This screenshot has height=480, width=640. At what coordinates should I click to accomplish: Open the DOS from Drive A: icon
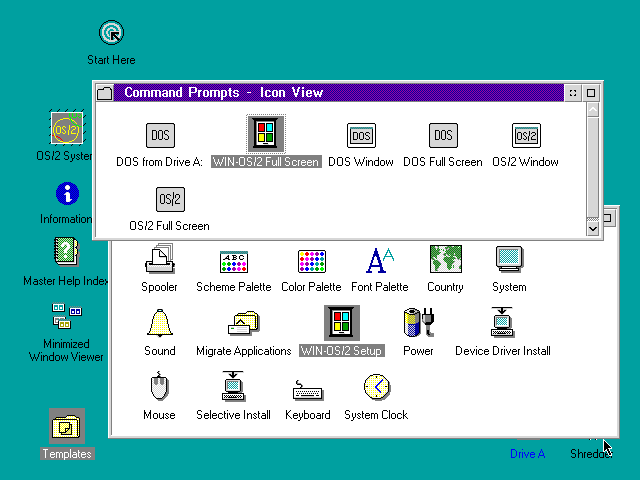pyautogui.click(x=160, y=135)
